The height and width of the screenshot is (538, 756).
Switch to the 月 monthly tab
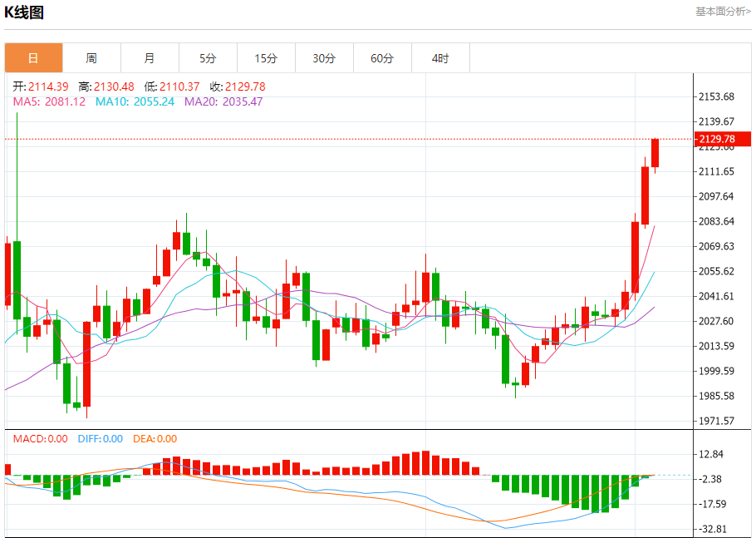click(150, 58)
